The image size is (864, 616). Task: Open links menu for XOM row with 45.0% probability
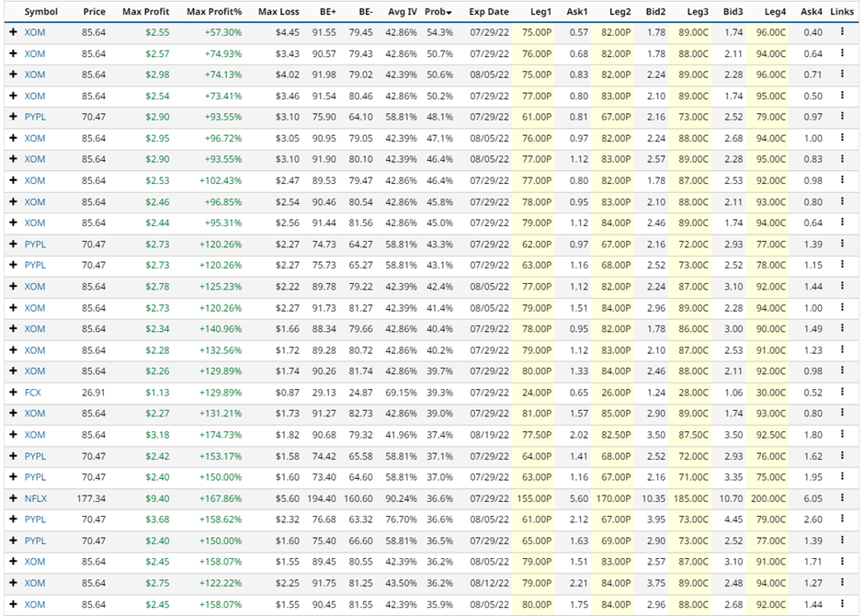click(842, 222)
